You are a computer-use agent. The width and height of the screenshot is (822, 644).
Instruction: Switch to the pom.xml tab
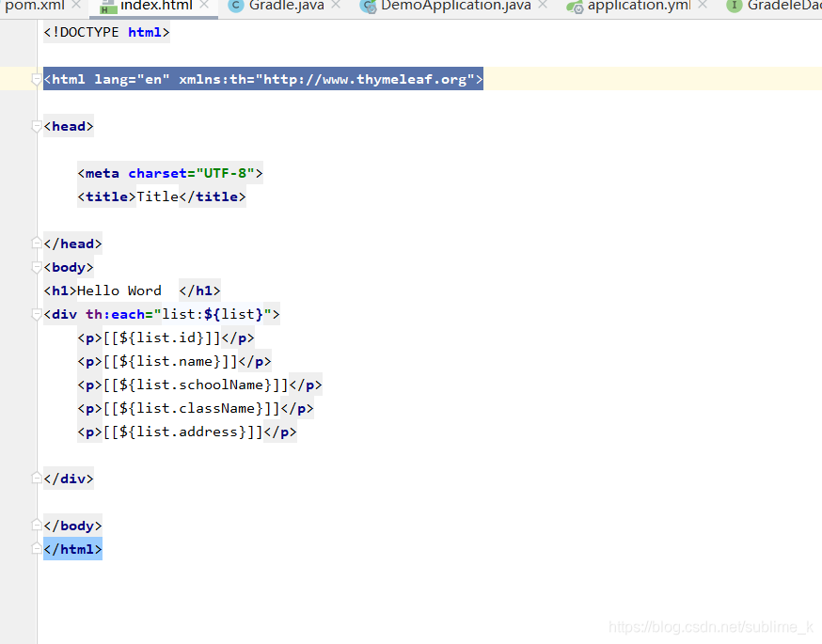(35, 6)
